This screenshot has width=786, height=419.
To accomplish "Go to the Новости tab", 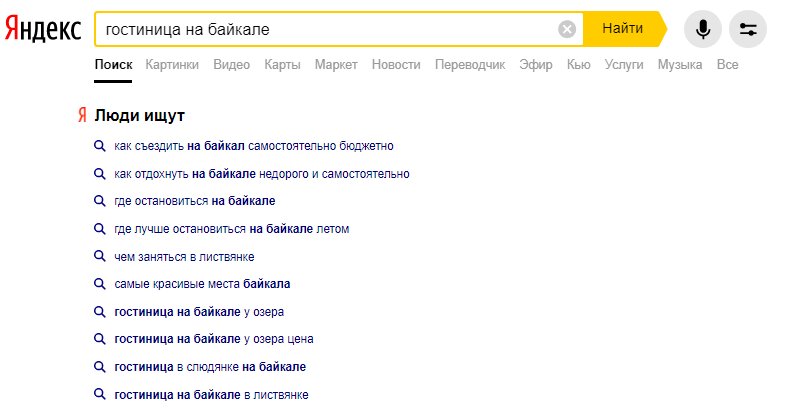I will pyautogui.click(x=396, y=64).
